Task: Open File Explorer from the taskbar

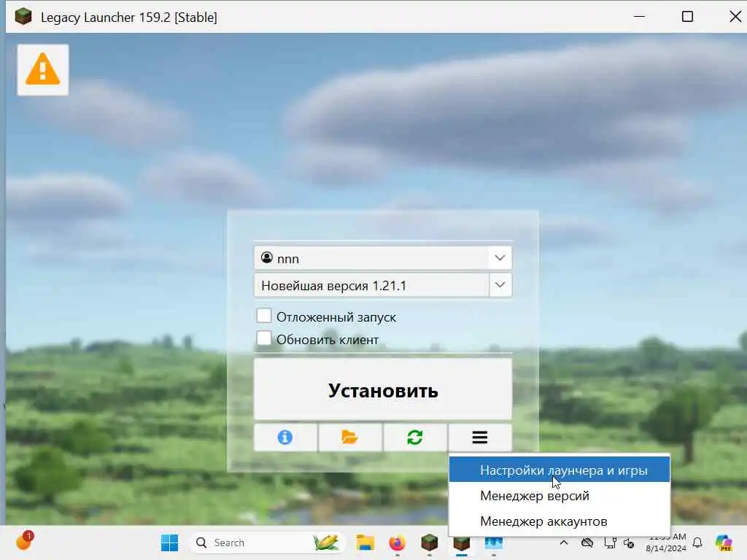Action: point(365,542)
